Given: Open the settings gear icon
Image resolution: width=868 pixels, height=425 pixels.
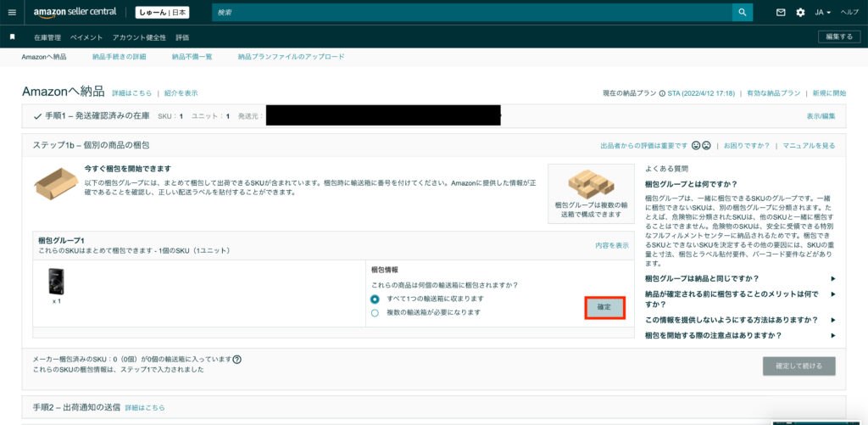Looking at the screenshot, I should coord(800,12).
